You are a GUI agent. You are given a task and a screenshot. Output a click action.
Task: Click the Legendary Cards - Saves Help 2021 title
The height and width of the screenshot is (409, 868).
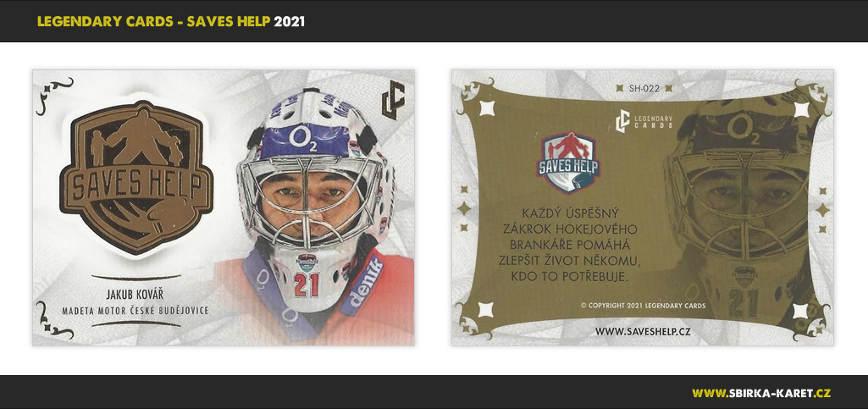pos(171,21)
